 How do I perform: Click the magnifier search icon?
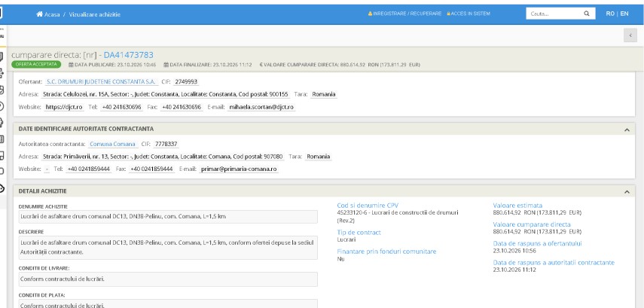(x=587, y=14)
